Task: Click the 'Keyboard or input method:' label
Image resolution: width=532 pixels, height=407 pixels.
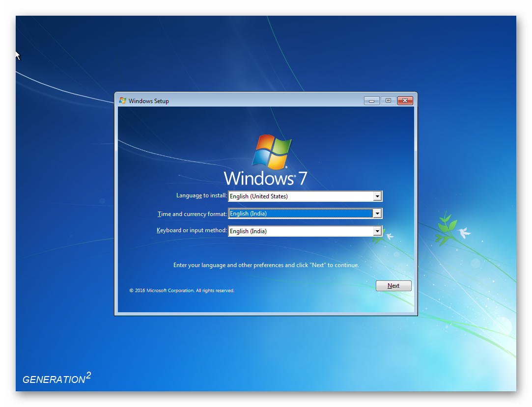Action: pos(191,231)
